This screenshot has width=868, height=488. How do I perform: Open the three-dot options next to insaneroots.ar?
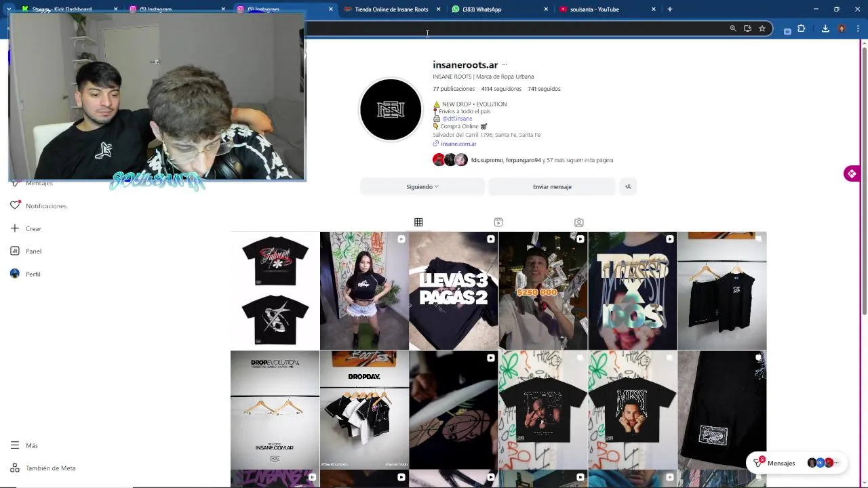pyautogui.click(x=504, y=65)
